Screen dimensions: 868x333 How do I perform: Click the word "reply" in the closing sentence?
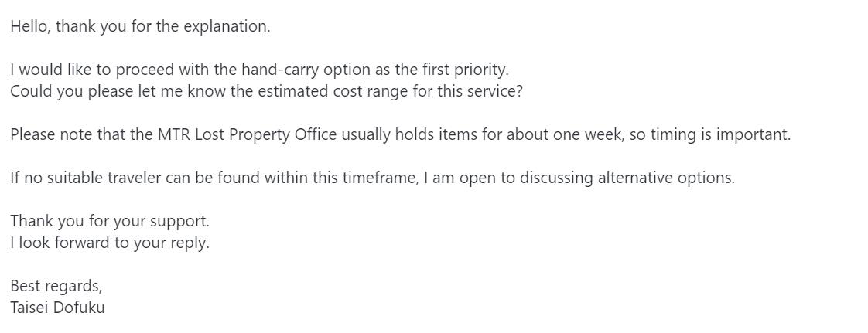pyautogui.click(x=189, y=243)
